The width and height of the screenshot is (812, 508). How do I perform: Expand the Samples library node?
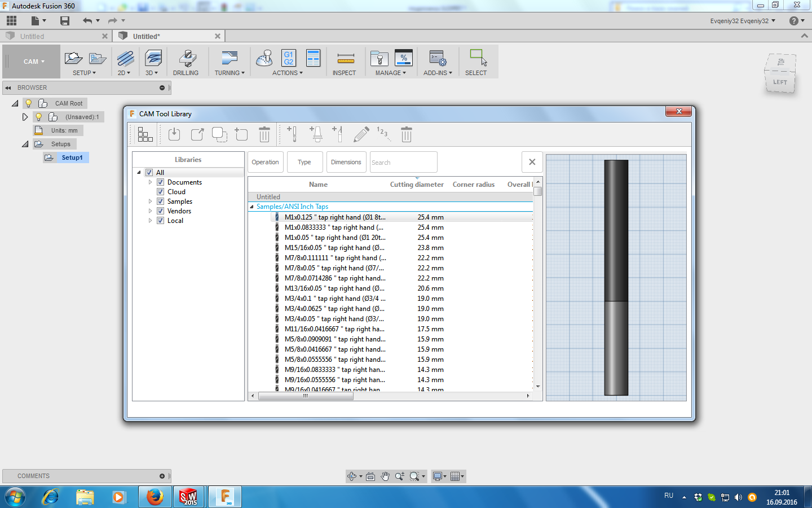pos(150,202)
